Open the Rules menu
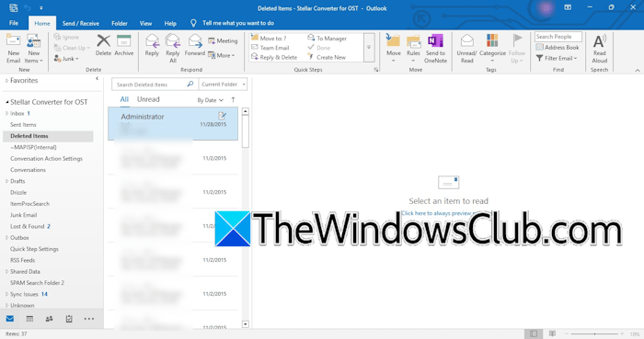This screenshot has height=339, width=644. [413, 49]
